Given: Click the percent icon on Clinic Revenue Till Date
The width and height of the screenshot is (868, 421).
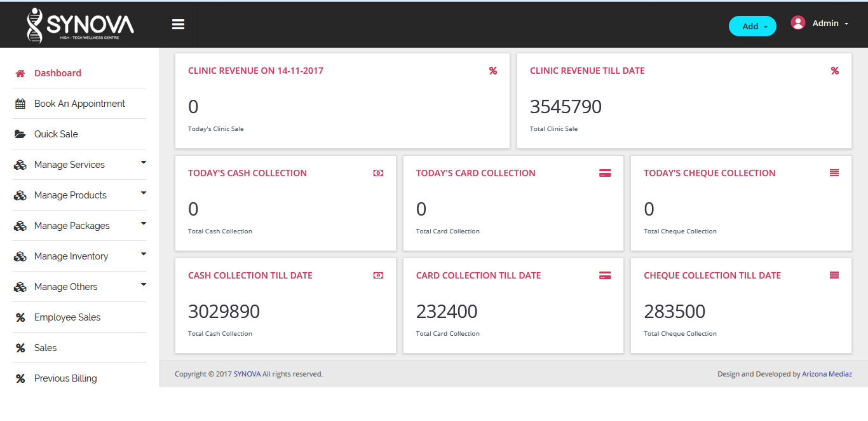Looking at the screenshot, I should (834, 71).
